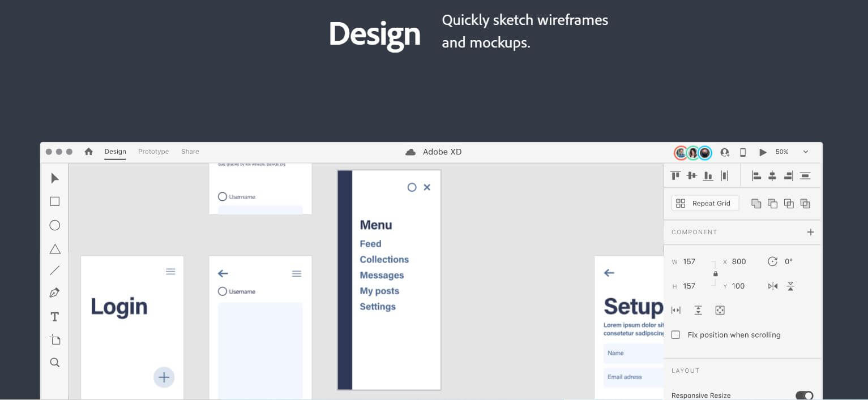Apply align left in the properties panel
This screenshot has width=868, height=400.
pyautogui.click(x=756, y=175)
